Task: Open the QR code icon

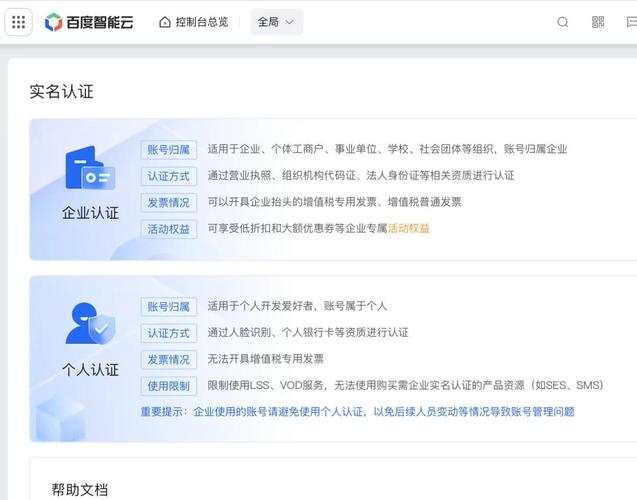Action: tap(598, 22)
